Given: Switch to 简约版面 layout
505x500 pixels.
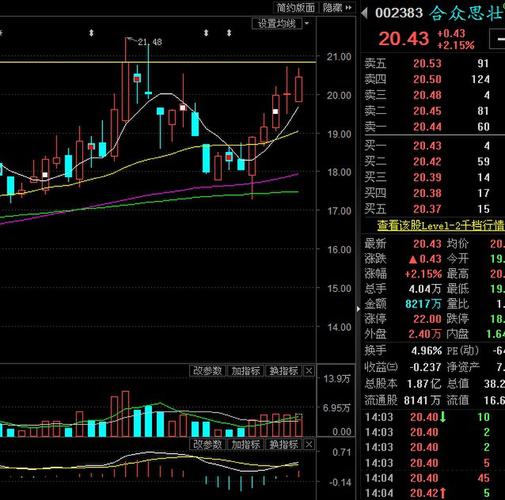Looking at the screenshot, I should coord(296,7).
